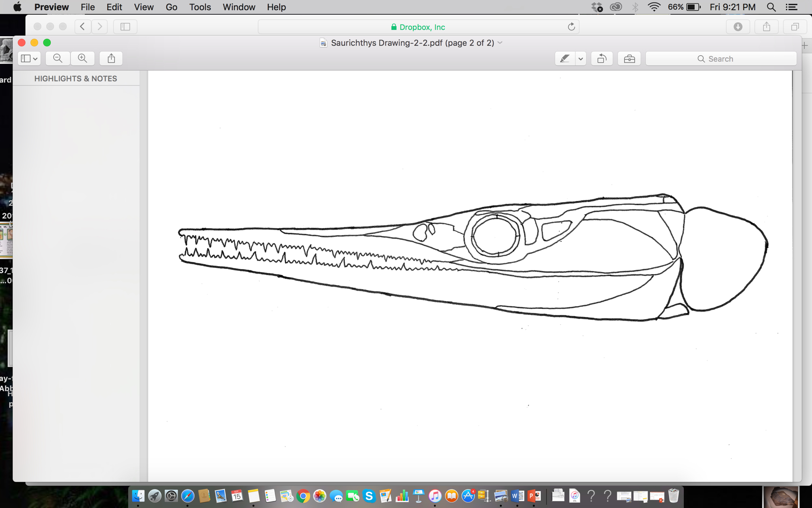Click the zoom in magnifier icon
812x508 pixels.
(x=82, y=59)
